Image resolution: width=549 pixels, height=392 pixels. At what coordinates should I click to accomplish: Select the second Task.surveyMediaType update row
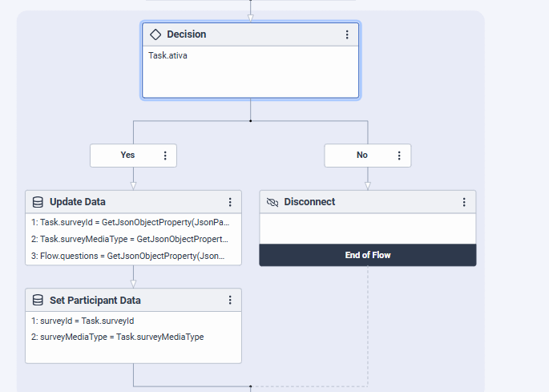(133, 239)
